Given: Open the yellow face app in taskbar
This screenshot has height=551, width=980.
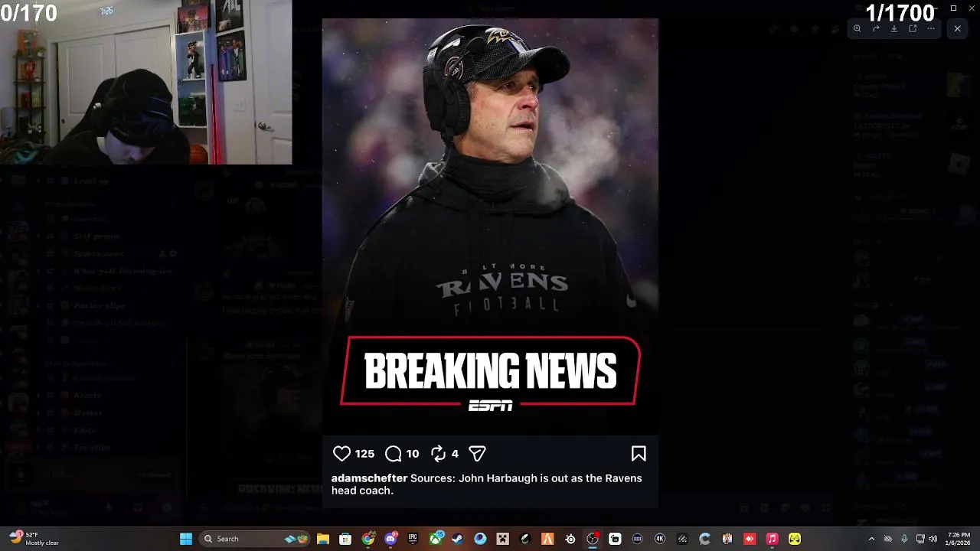Looking at the screenshot, I should click(795, 539).
